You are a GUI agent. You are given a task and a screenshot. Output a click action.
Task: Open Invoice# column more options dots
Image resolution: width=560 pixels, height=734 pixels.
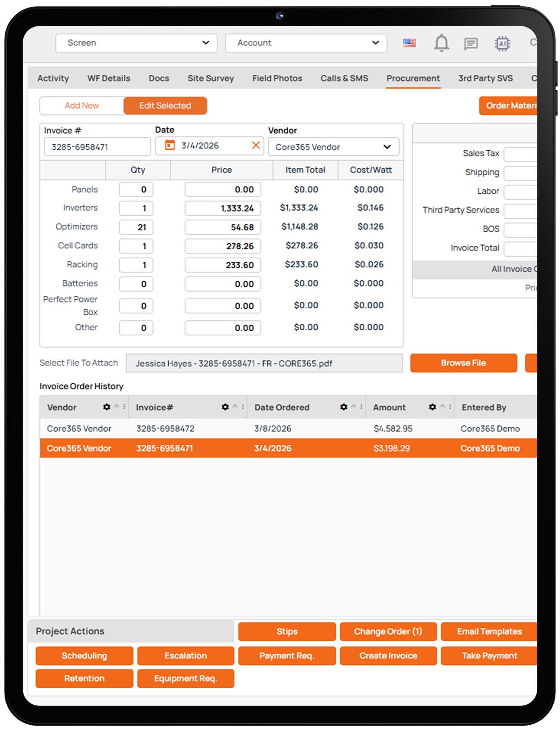tap(243, 407)
